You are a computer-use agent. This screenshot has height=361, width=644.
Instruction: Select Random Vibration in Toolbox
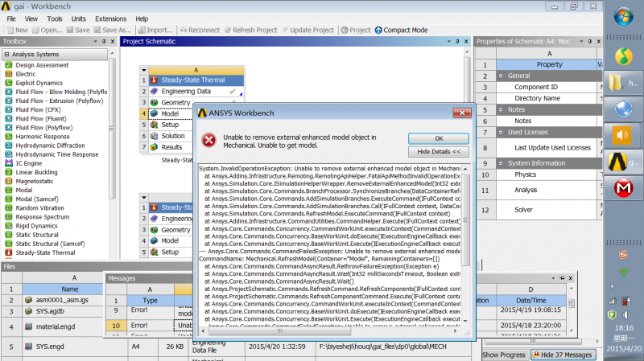[39, 208]
